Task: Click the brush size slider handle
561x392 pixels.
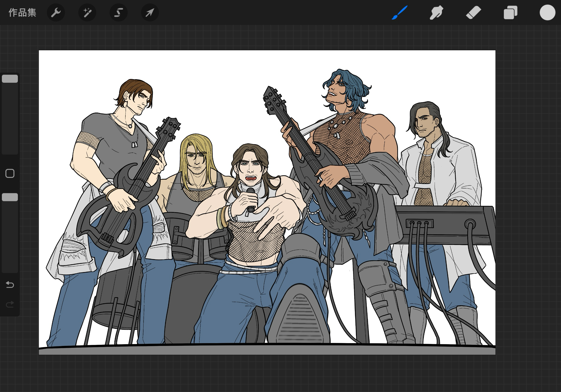Action: (x=10, y=79)
